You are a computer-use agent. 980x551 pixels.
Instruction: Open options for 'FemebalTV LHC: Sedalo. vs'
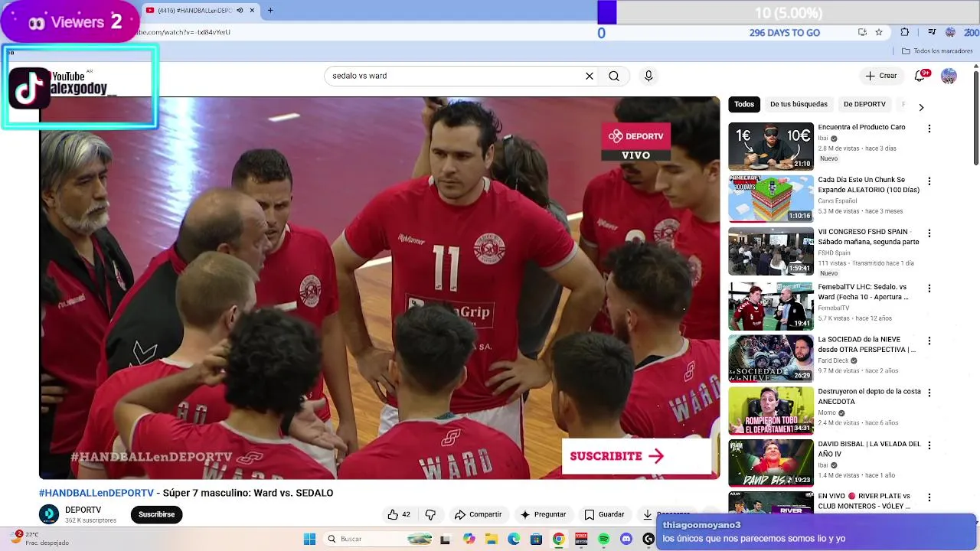tap(929, 289)
